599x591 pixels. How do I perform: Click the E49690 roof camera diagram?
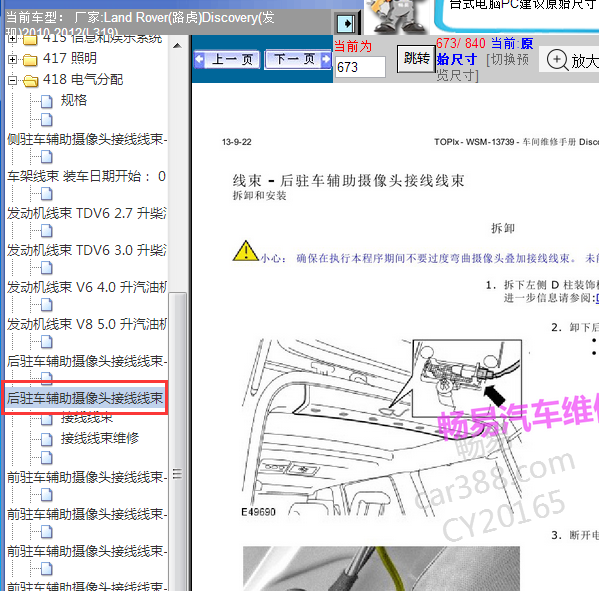pyautogui.click(x=381, y=428)
